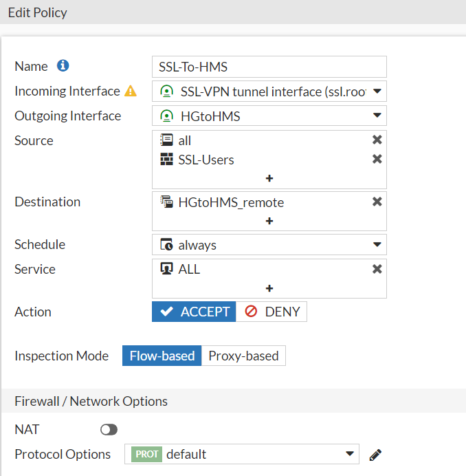Add a new Source entry

(x=269, y=178)
